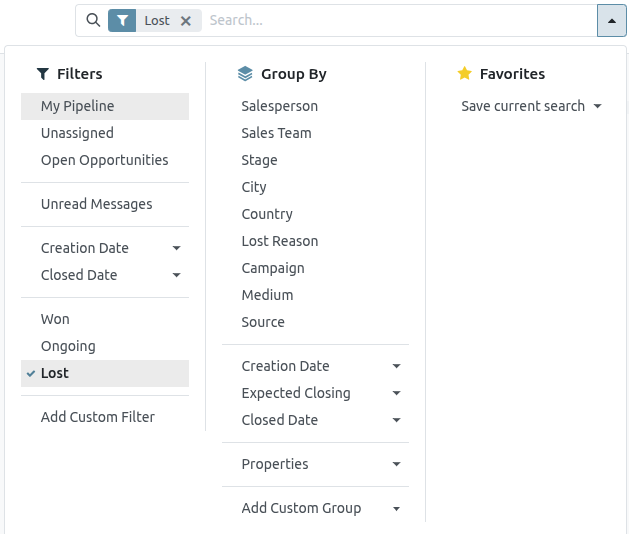The width and height of the screenshot is (629, 534).
Task: Expand the Expected Closing group-by dropdown
Action: [x=320, y=393]
